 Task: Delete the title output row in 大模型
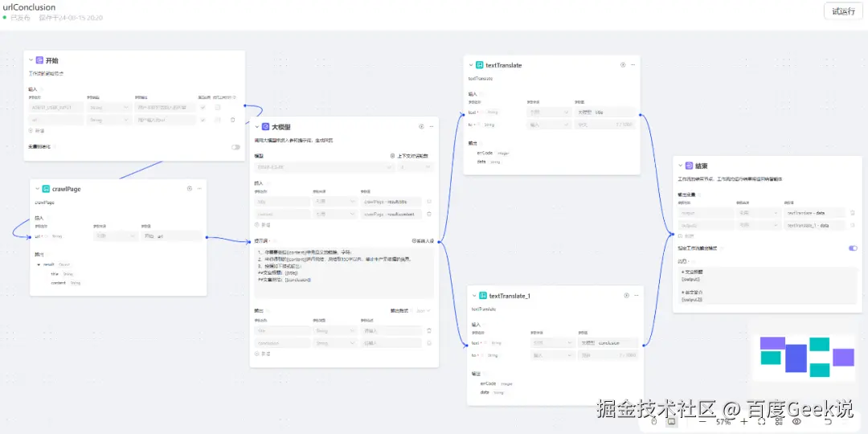pyautogui.click(x=429, y=330)
